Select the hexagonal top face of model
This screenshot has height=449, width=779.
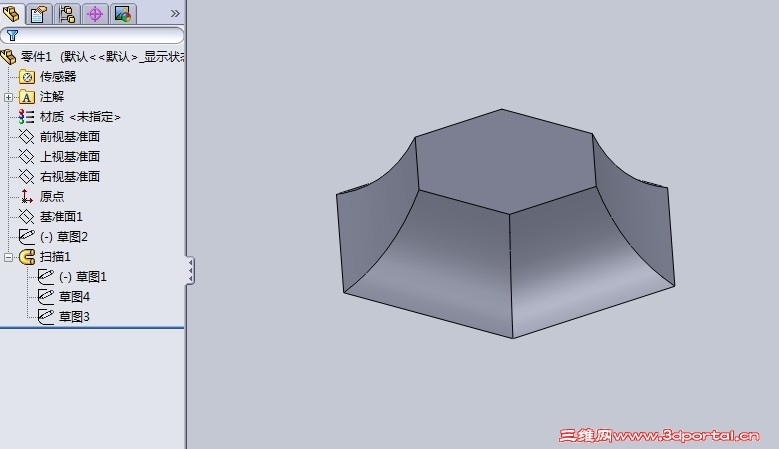[x=504, y=161]
